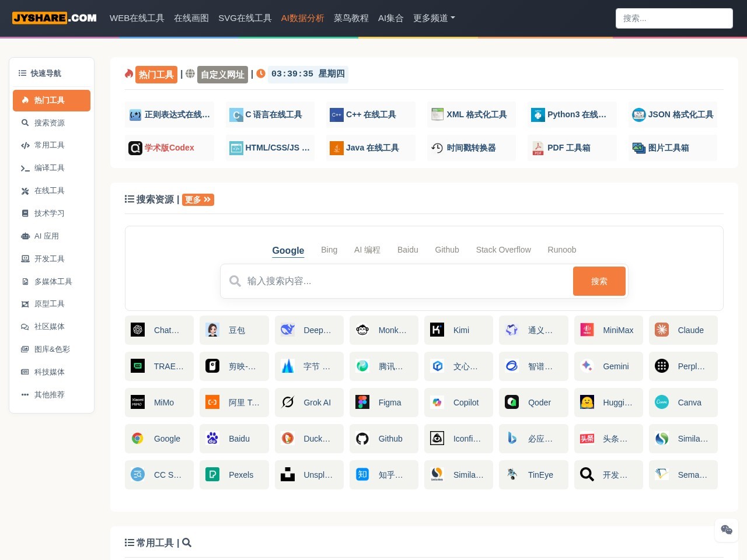Open the DuckDuckGo shortcut tile
The image size is (747, 560).
309,439
